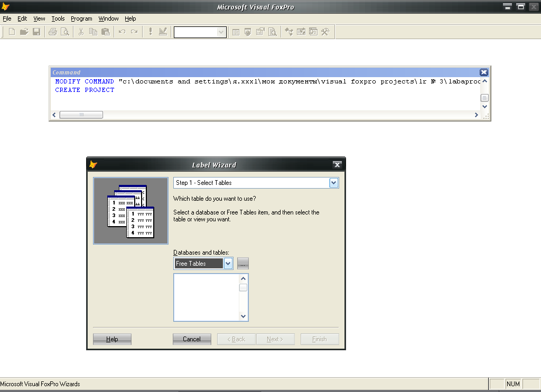The image size is (541, 392).
Task: Open the Edit menu
Action: [22, 18]
